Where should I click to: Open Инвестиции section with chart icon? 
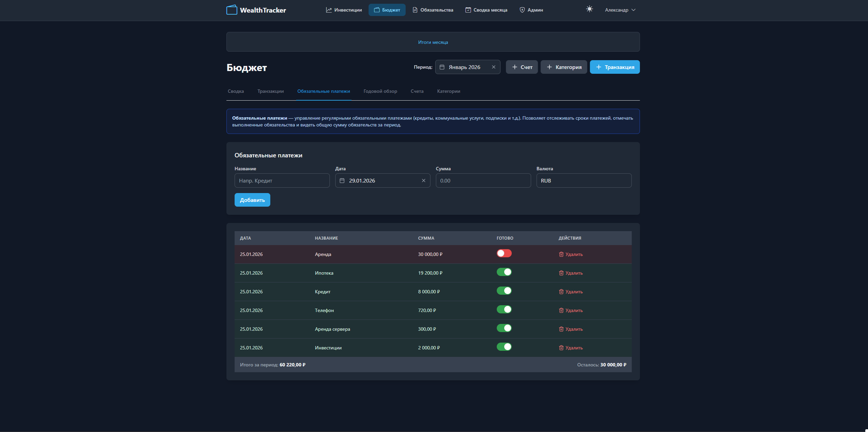click(344, 10)
